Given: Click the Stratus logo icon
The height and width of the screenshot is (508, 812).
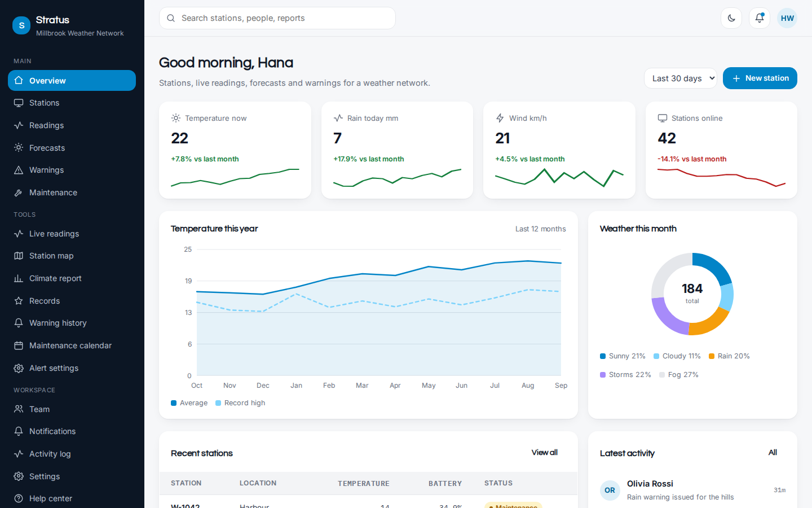Looking at the screenshot, I should coord(21,25).
